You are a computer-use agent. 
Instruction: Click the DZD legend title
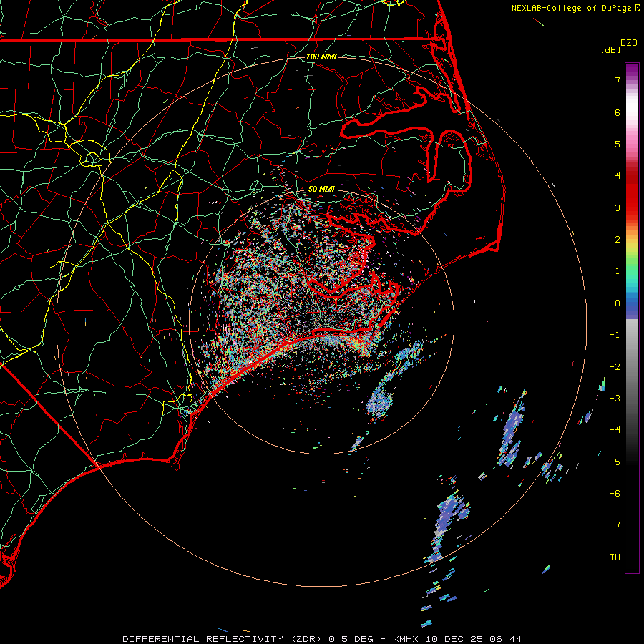[629, 43]
